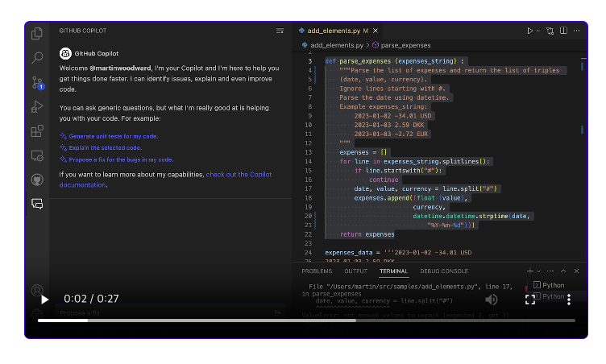606x364 pixels.
Task: Switch to the Output panel tab
Action: 355,271
